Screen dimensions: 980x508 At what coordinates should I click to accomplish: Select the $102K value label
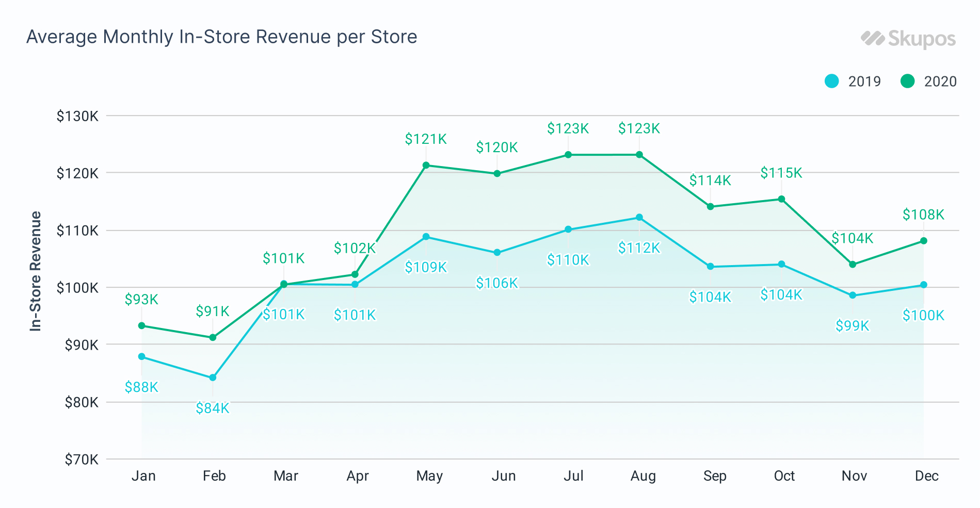point(355,248)
